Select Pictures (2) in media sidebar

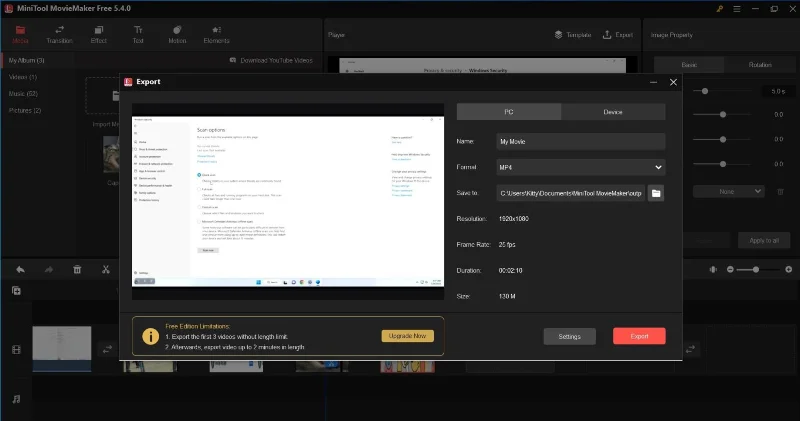pos(25,111)
